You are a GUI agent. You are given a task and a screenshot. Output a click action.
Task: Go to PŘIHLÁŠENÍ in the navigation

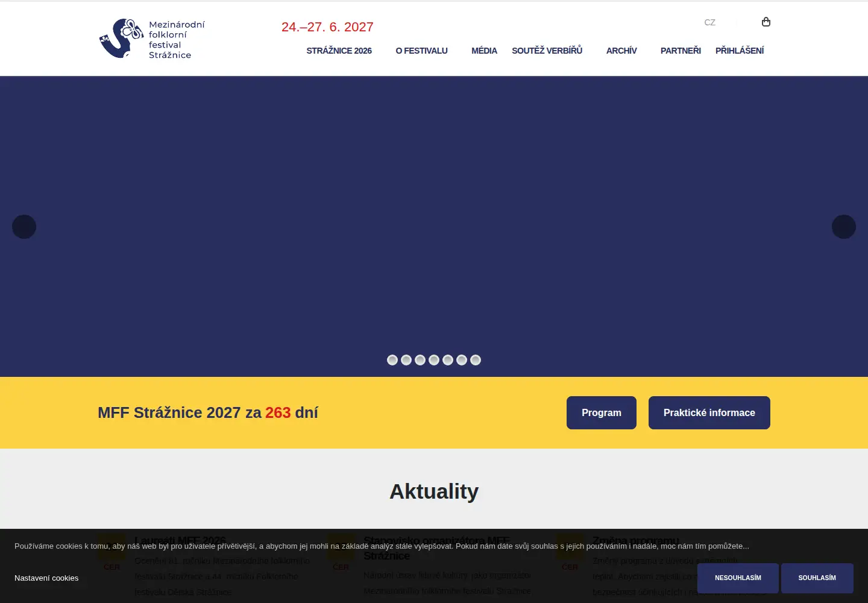pyautogui.click(x=740, y=51)
